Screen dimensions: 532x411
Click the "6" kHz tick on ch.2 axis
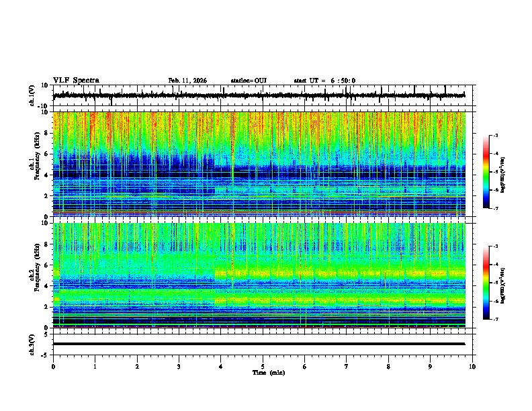tap(46, 265)
